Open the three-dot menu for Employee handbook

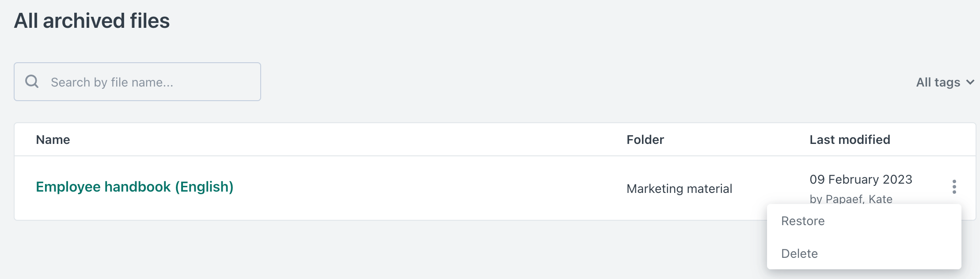point(954,187)
